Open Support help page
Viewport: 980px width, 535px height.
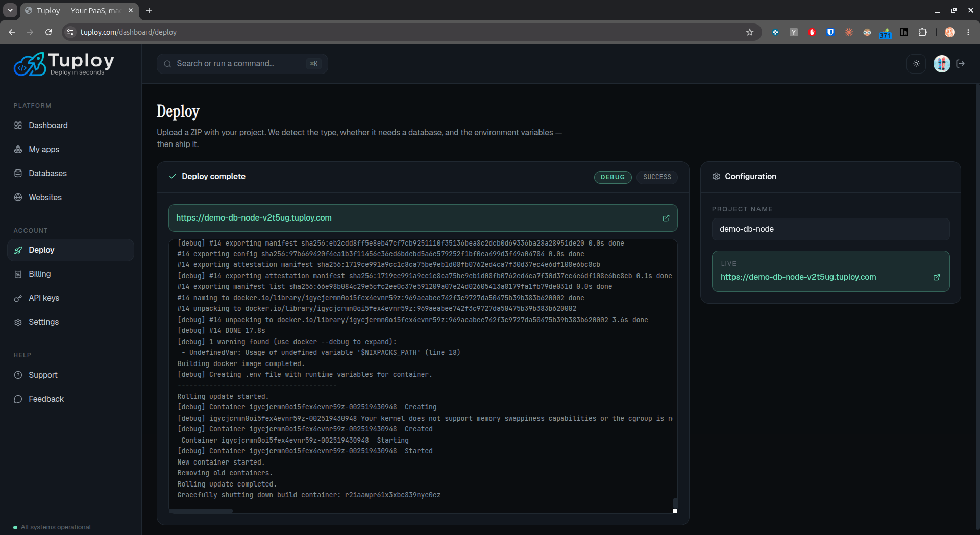point(70,375)
